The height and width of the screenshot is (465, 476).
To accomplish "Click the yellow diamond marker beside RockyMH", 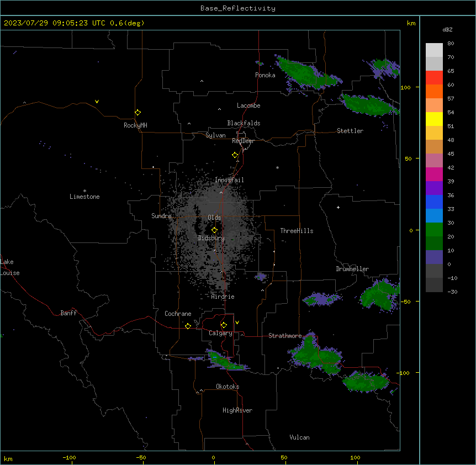I will tap(138, 113).
